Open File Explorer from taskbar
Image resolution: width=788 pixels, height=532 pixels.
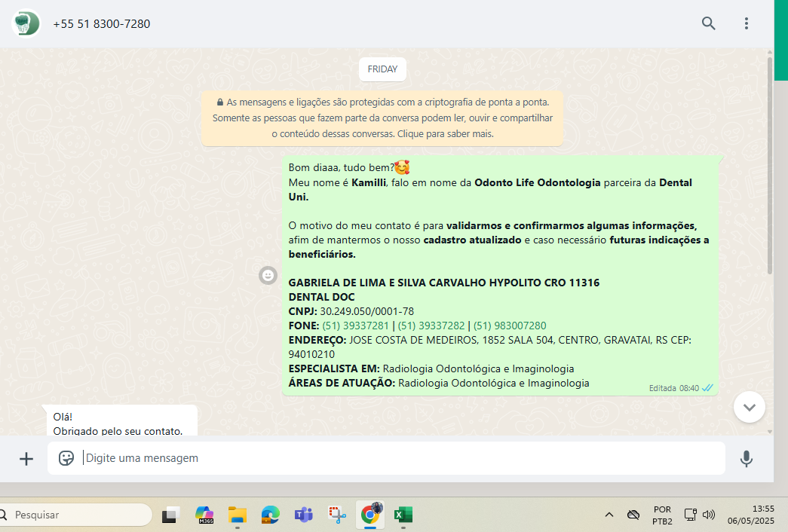click(x=238, y=515)
